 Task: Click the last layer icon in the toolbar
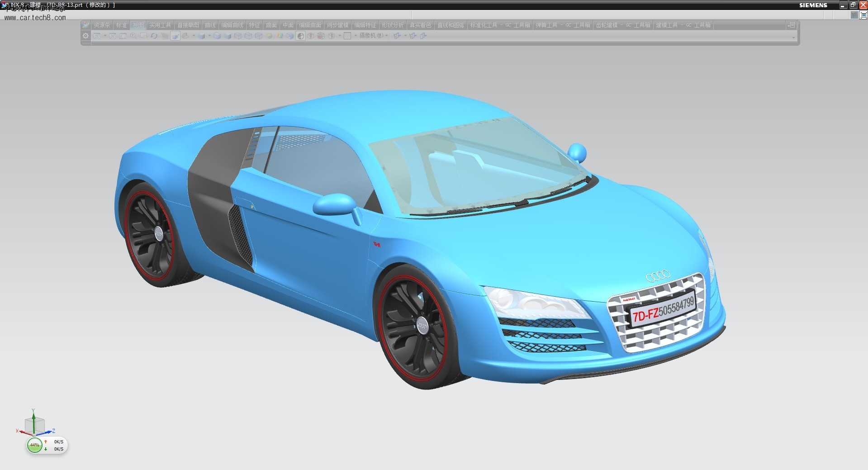[x=424, y=36]
